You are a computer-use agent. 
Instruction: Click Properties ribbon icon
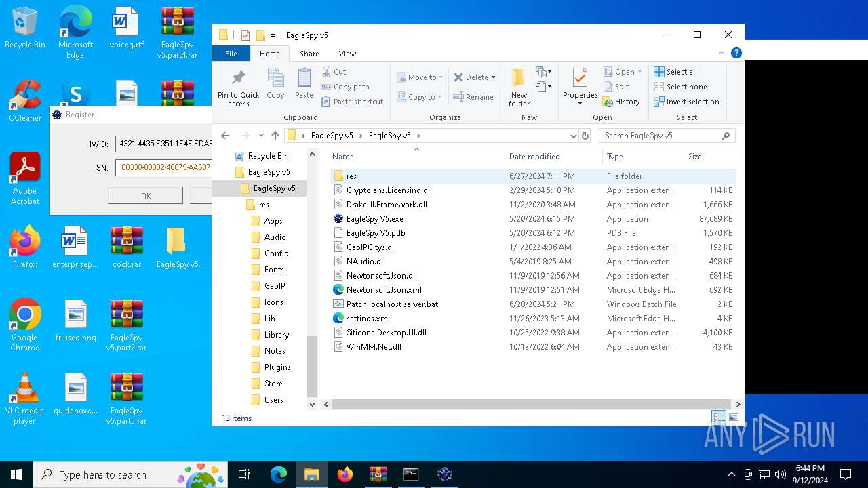[580, 77]
